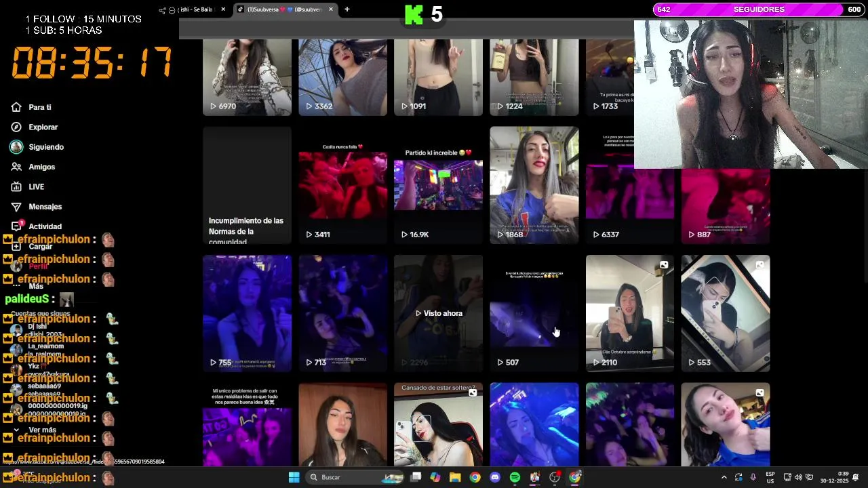The image size is (868, 488).
Task: Open 'Mi único problema de salir' video
Action: (247, 425)
